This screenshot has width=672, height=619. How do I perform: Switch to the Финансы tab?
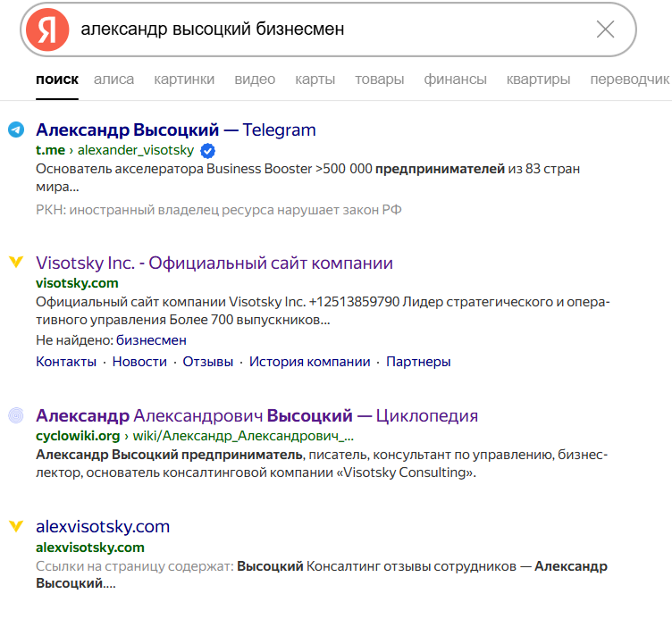(455, 79)
